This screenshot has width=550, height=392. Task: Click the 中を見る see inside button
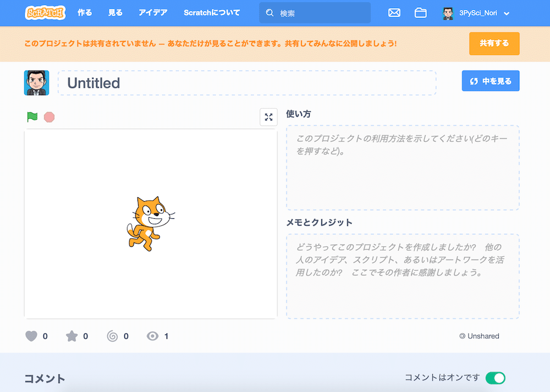pyautogui.click(x=491, y=81)
